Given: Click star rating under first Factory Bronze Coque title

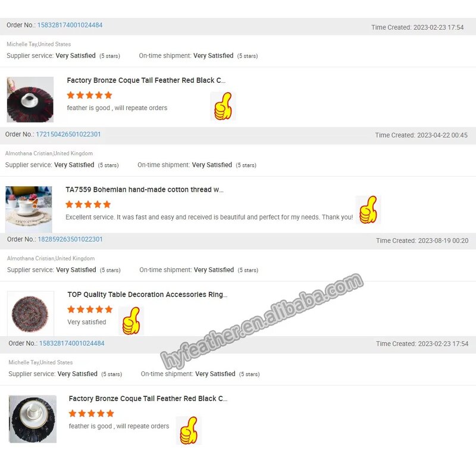Looking at the screenshot, I should click(x=90, y=95).
